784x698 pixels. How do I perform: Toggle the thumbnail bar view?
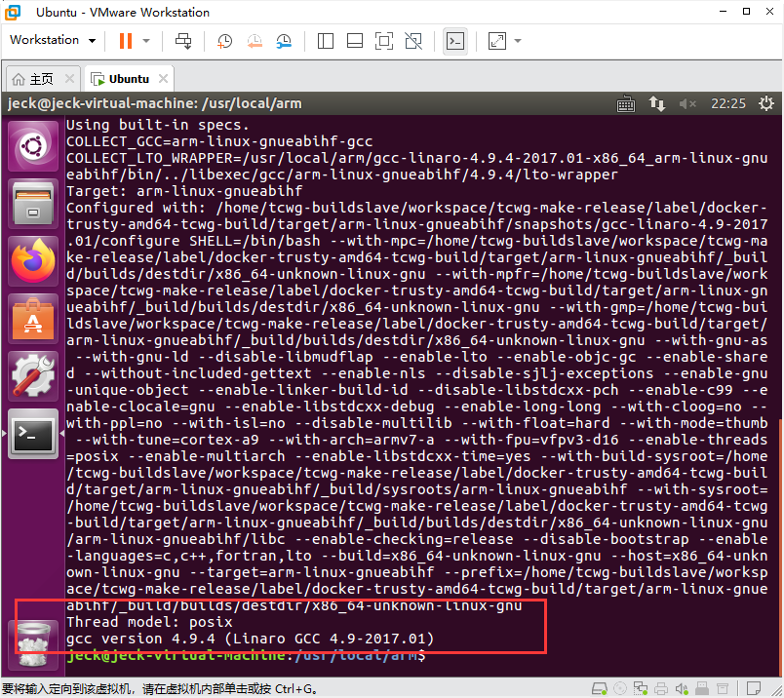click(x=355, y=41)
